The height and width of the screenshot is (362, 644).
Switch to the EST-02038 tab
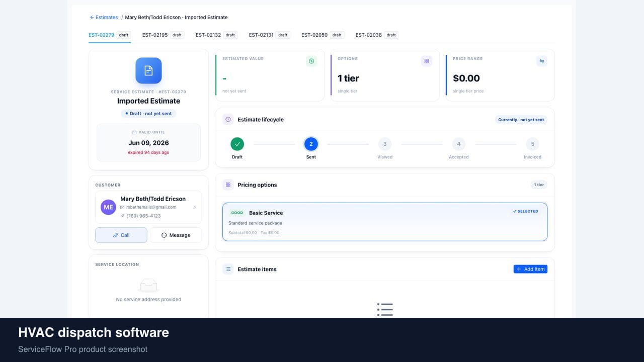pos(377,35)
